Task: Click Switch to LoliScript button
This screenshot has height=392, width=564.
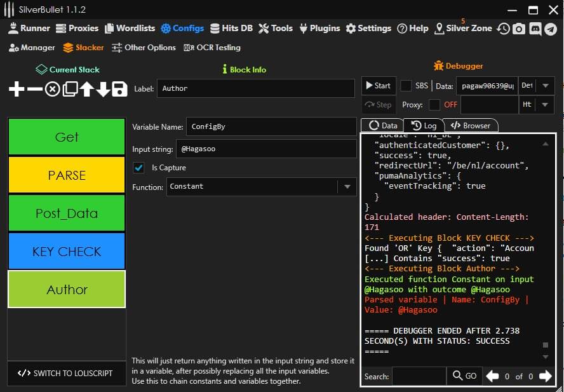Action: coord(67,373)
